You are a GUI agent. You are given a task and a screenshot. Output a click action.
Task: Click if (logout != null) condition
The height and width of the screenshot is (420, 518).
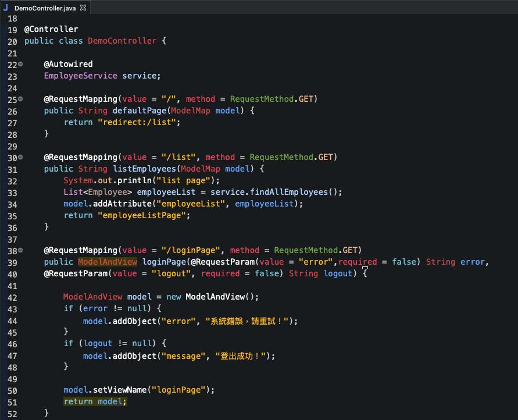pyautogui.click(x=110, y=343)
